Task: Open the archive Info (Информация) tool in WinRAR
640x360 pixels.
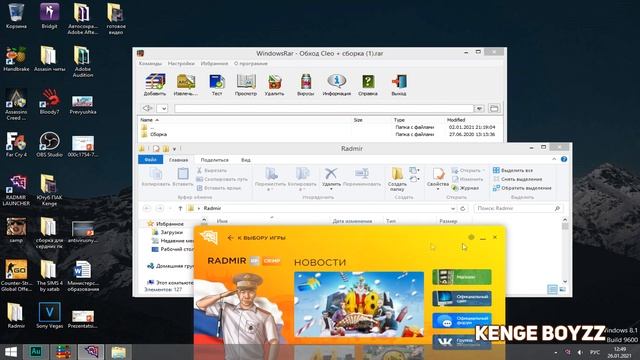Action: 336,85
